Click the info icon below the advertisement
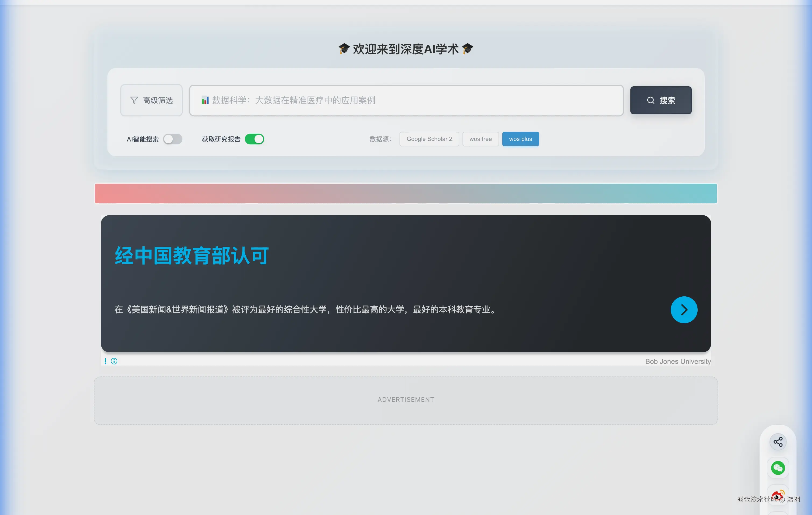Screen dimensions: 812x515 (114, 361)
